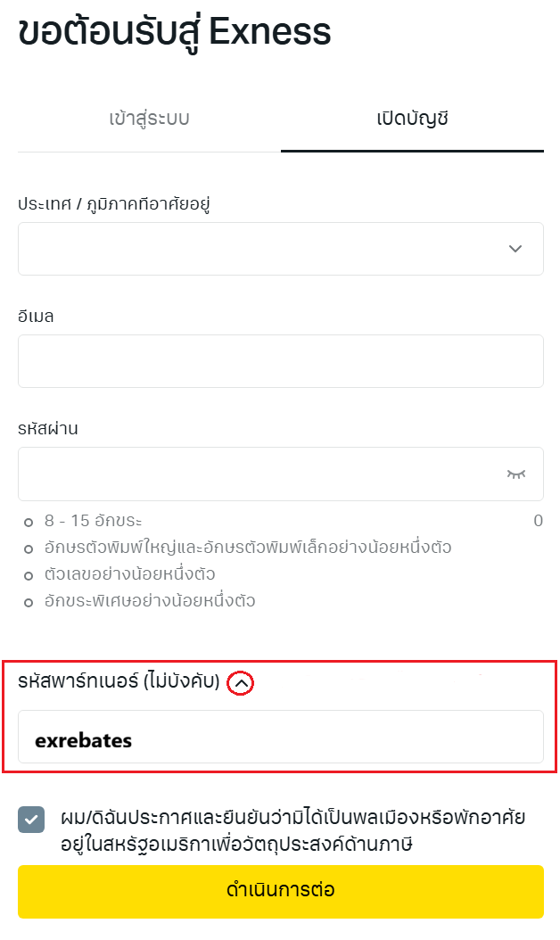Click the รหัสพาร์ทเนอร์ (ไม่บังคับ) label
560x940 pixels.
point(119,682)
